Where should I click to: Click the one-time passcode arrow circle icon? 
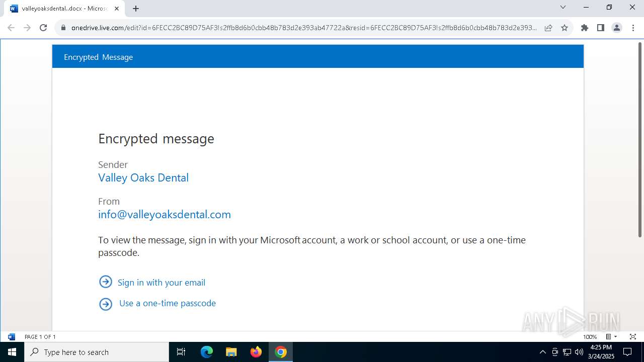(106, 304)
